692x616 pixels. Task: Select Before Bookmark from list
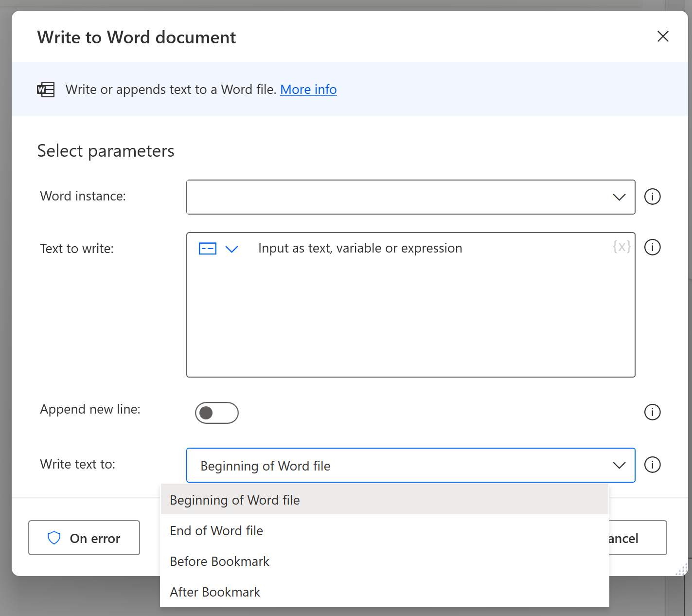(x=219, y=562)
